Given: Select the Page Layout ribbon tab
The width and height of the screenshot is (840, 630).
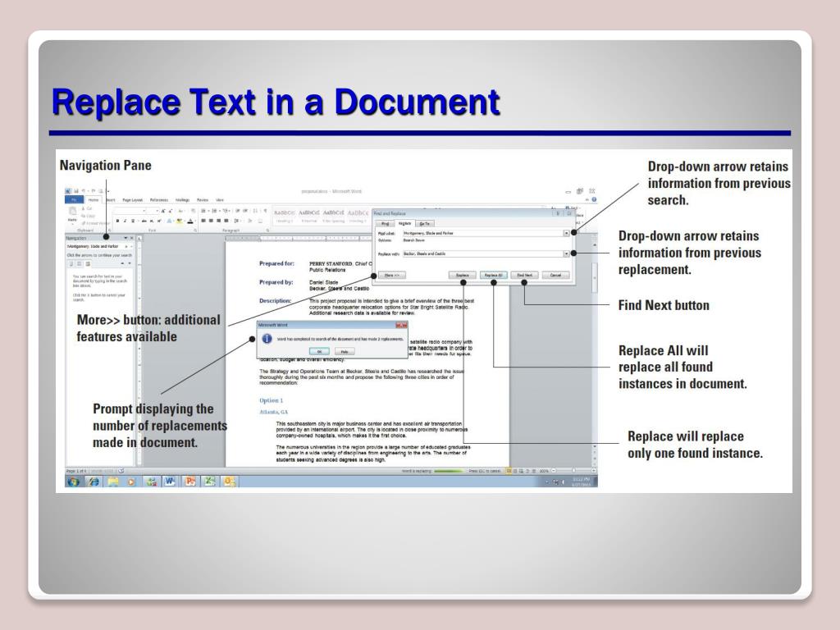Looking at the screenshot, I should pyautogui.click(x=132, y=200).
